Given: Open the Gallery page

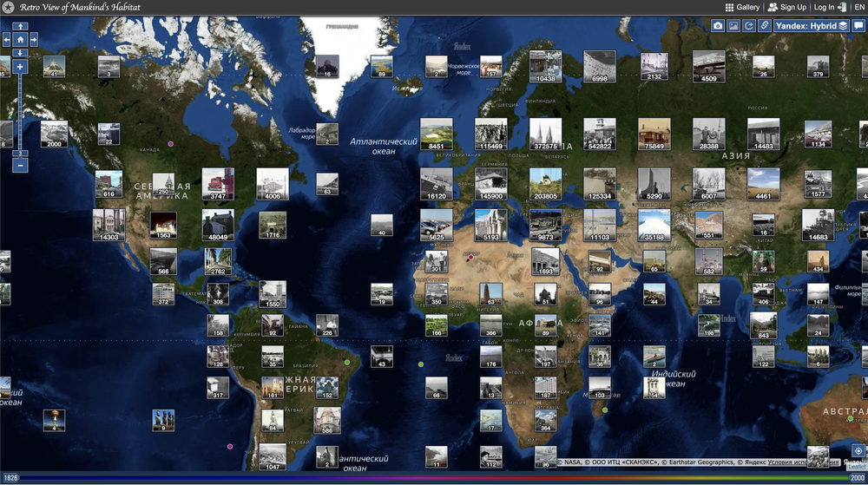Looking at the screenshot, I should coord(748,7).
